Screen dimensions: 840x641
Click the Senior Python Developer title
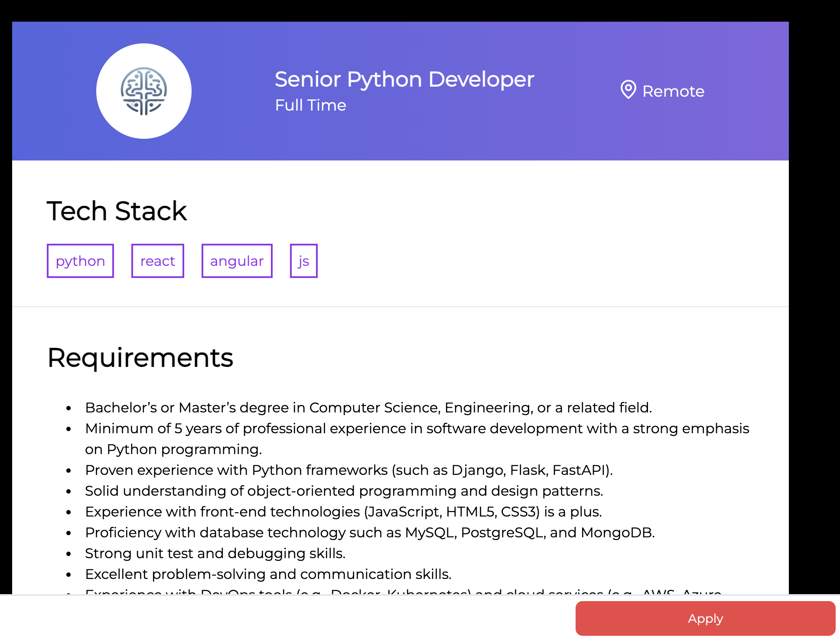404,79
